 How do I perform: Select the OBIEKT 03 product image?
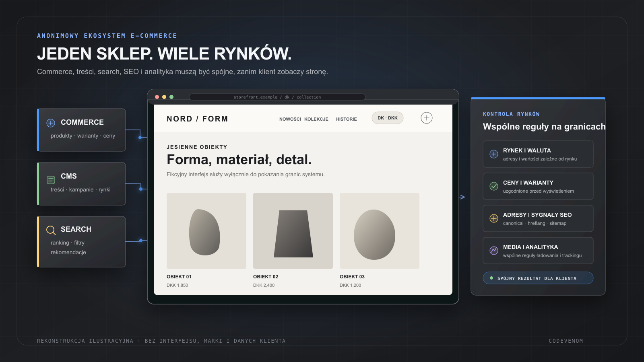click(380, 231)
